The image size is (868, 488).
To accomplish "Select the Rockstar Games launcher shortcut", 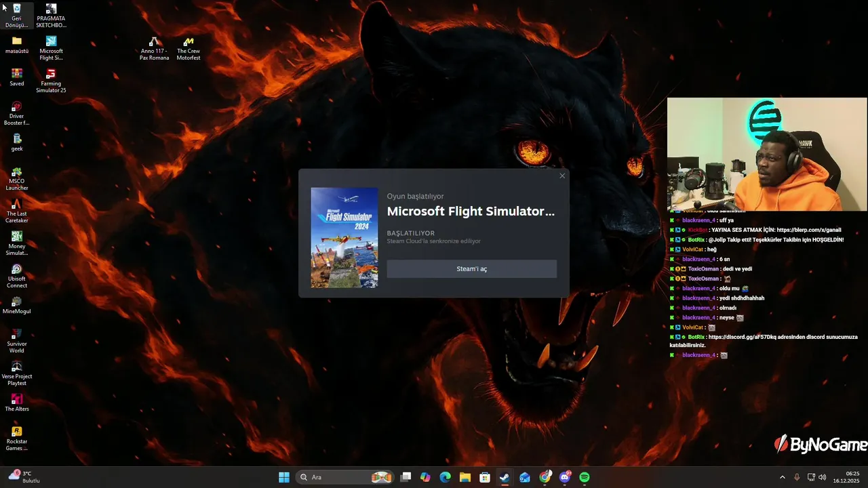I will tap(17, 439).
